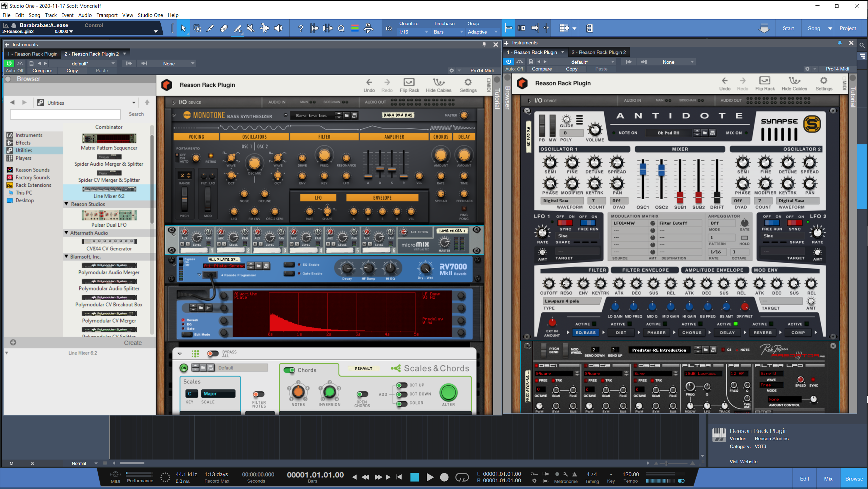The width and height of the screenshot is (868, 489).
Task: Select the Range tool
Action: pyautogui.click(x=197, y=28)
